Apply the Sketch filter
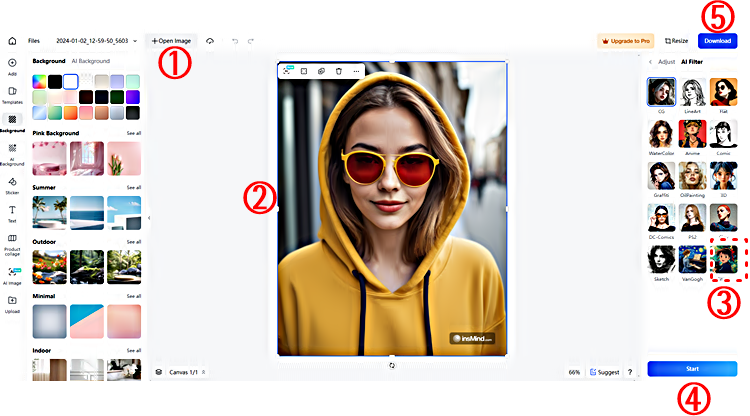The image size is (750, 416). 661,260
